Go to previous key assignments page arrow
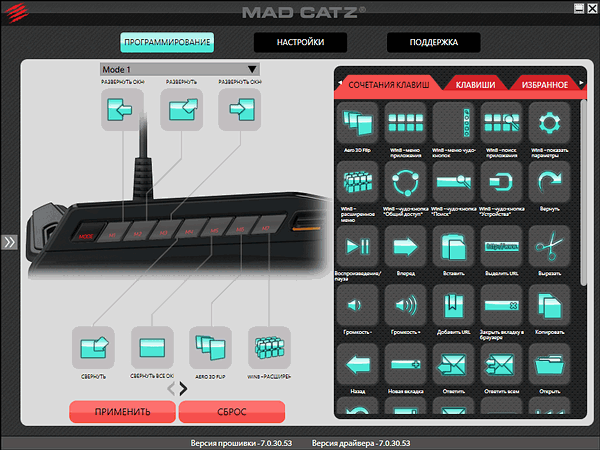Screen dimensions: 600x450 pos(171,389)
